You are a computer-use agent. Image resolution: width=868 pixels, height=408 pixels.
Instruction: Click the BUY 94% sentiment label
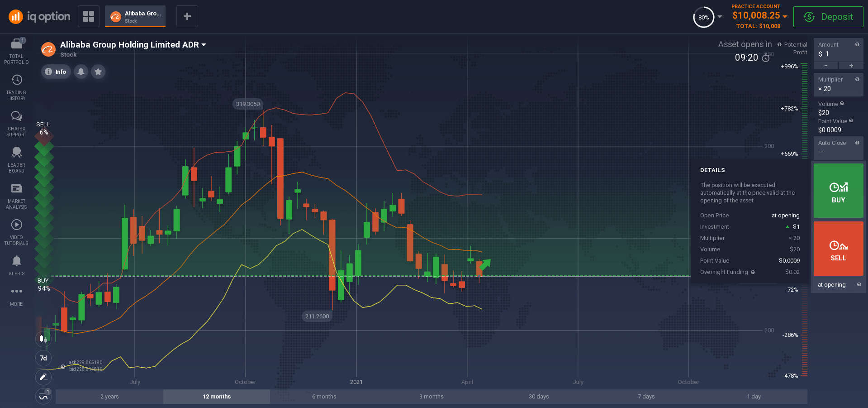(x=43, y=284)
